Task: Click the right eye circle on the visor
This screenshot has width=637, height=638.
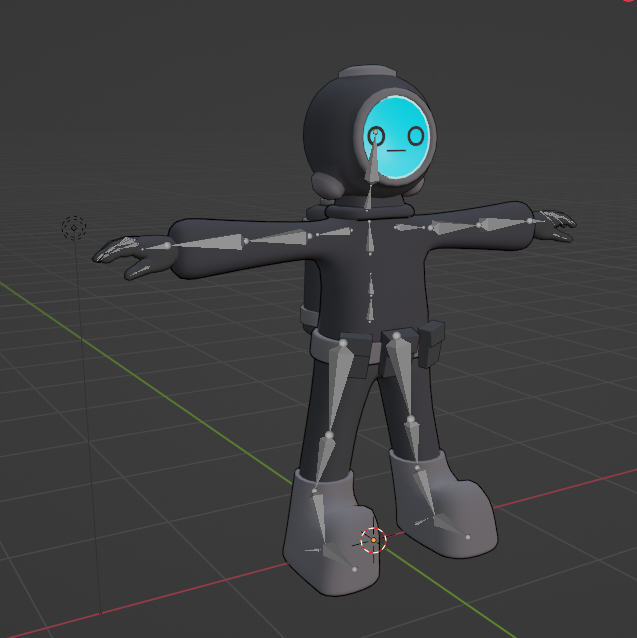Action: [x=416, y=136]
